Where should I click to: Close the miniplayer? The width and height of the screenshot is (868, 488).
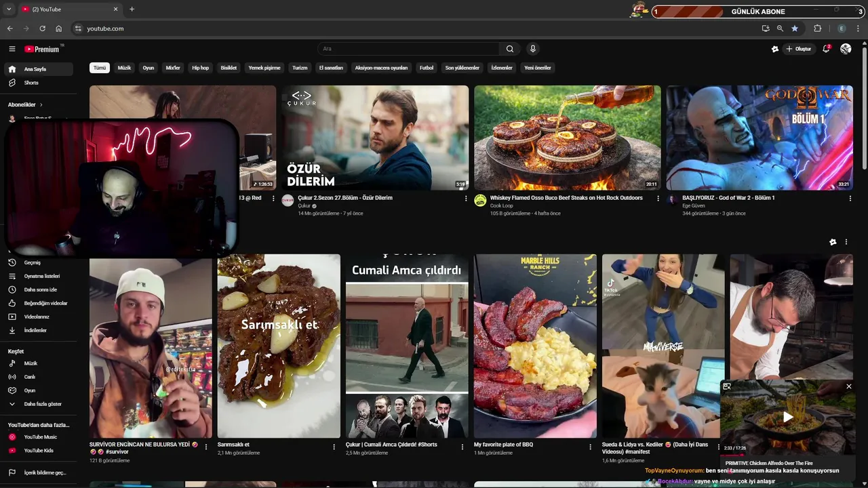tap(849, 386)
